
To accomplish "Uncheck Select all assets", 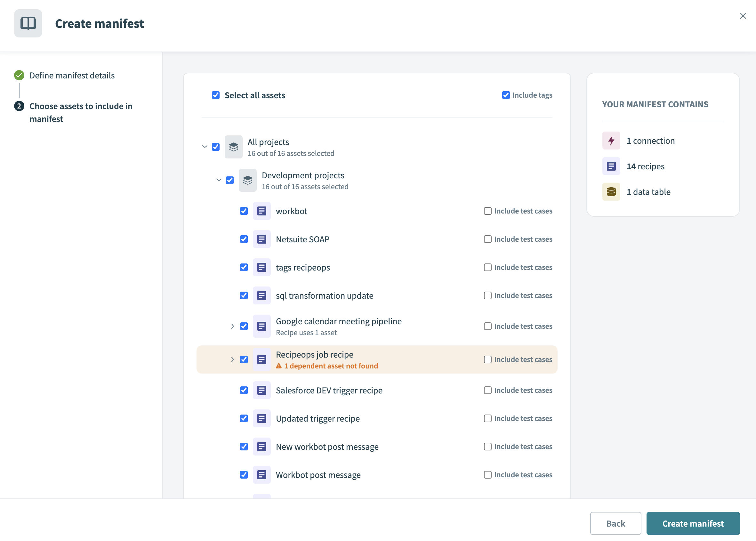I will tap(216, 95).
